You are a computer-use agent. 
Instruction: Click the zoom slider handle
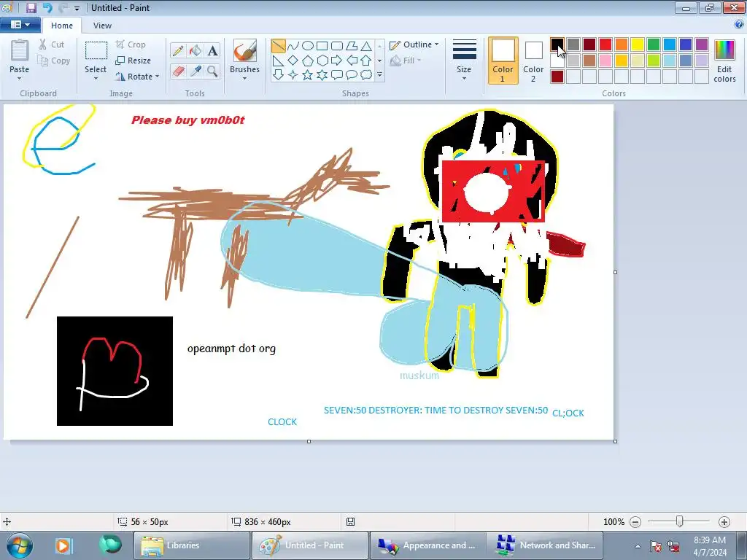[x=680, y=522]
